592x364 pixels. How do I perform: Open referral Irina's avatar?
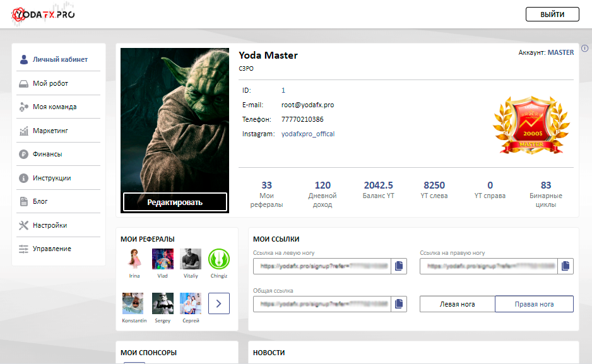click(x=134, y=259)
